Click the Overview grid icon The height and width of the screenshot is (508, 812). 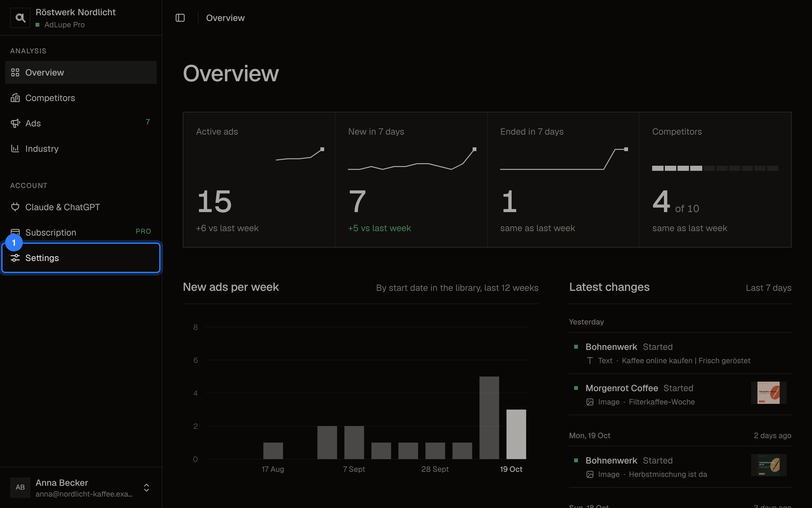[15, 72]
